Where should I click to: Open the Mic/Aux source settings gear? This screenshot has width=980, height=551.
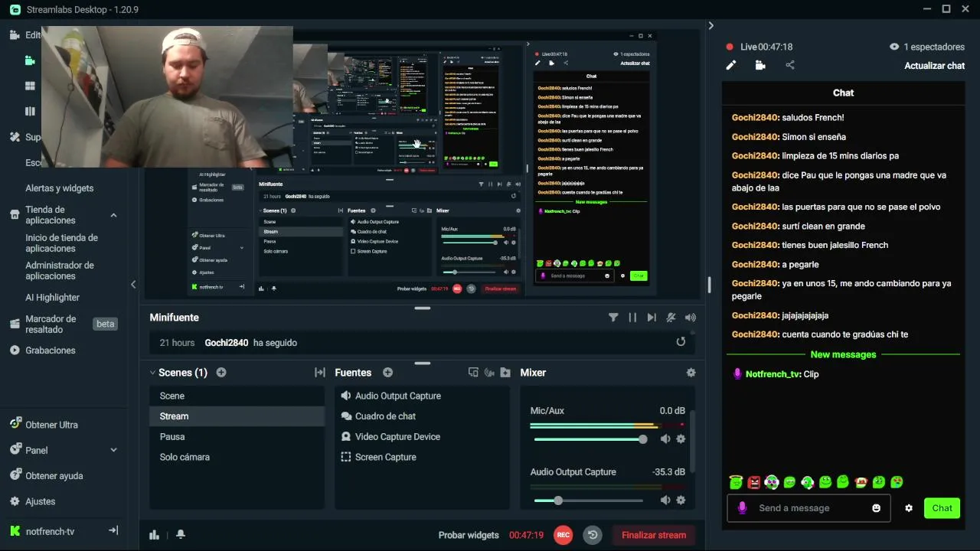point(681,439)
